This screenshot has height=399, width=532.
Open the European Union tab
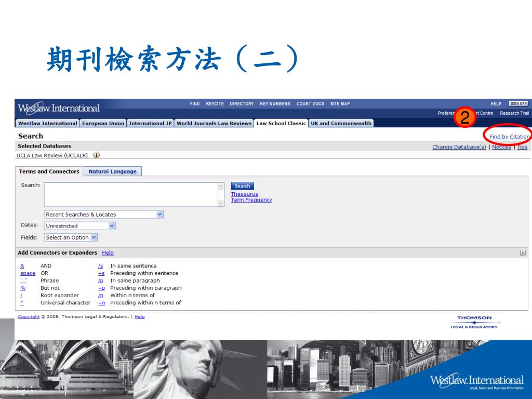click(103, 123)
